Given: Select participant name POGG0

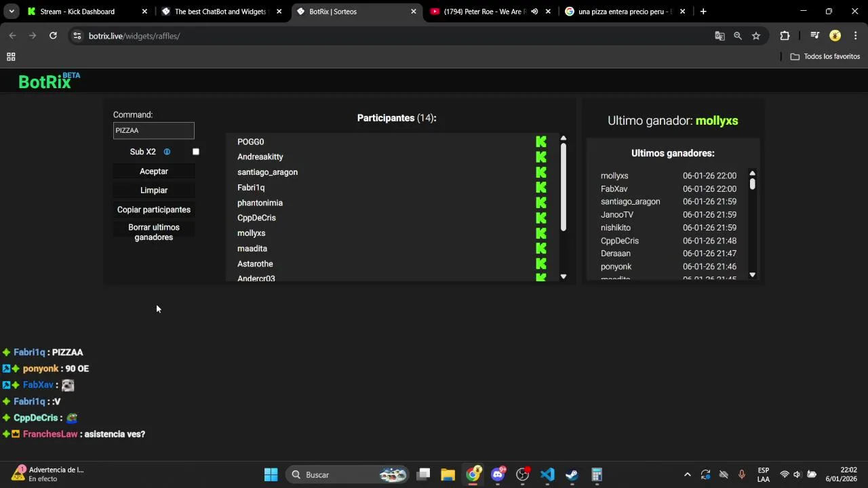Looking at the screenshot, I should pyautogui.click(x=250, y=142).
